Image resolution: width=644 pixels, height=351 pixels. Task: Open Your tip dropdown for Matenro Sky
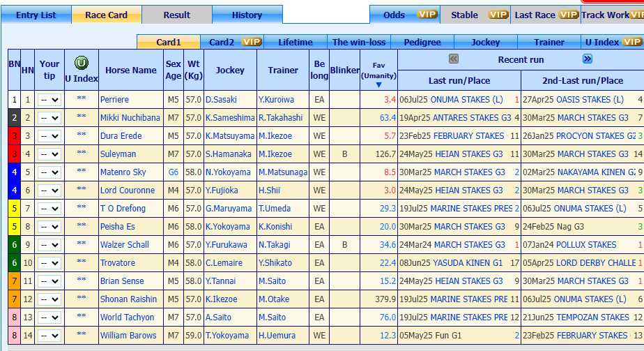(x=49, y=172)
